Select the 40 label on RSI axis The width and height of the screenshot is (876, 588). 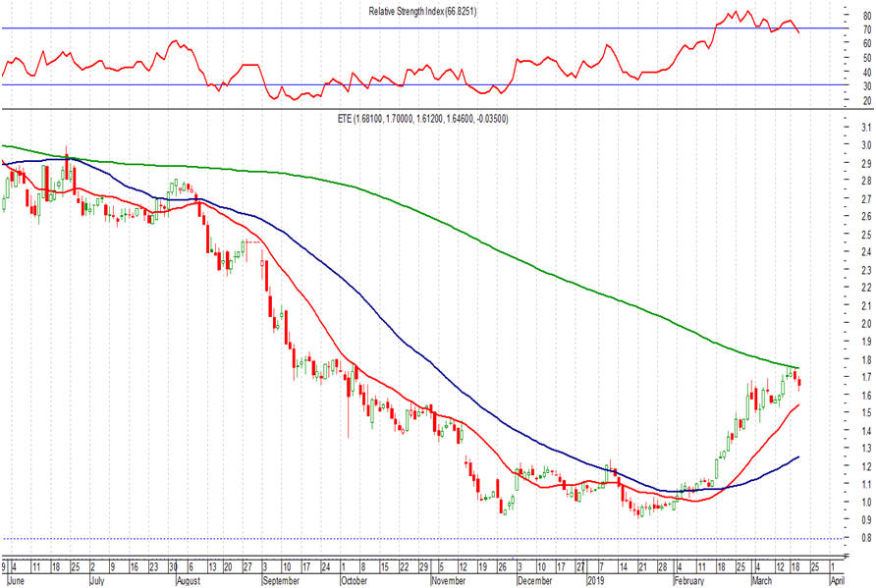click(x=867, y=73)
